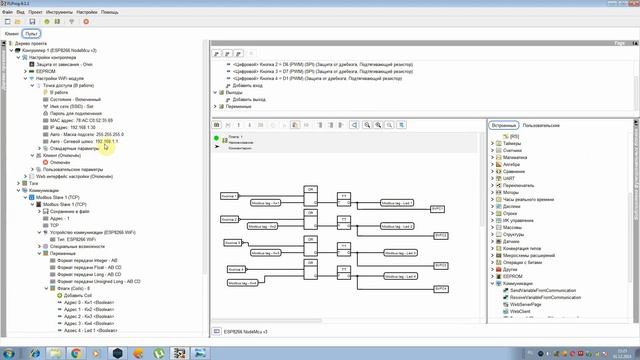
Task: Open the Проект menu
Action: click(x=35, y=12)
